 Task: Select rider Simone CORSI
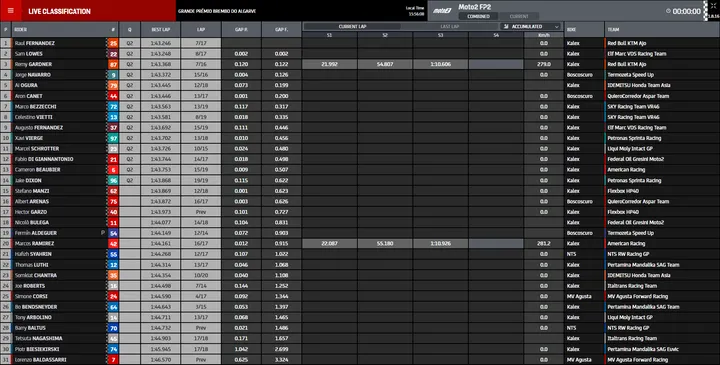(30, 297)
